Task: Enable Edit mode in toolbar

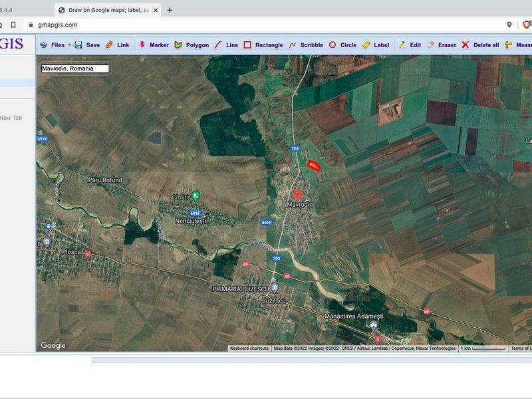Action: (x=410, y=45)
